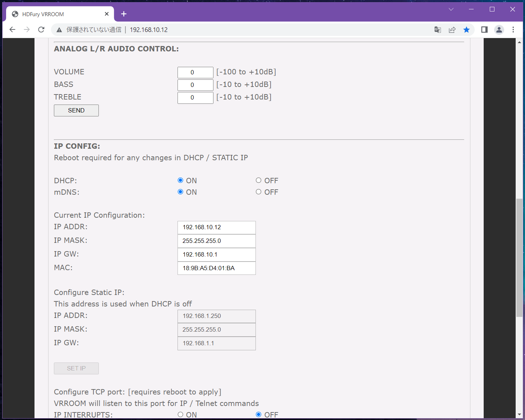The height and width of the screenshot is (420, 525).
Task: Open a new browser tab
Action: (x=124, y=14)
